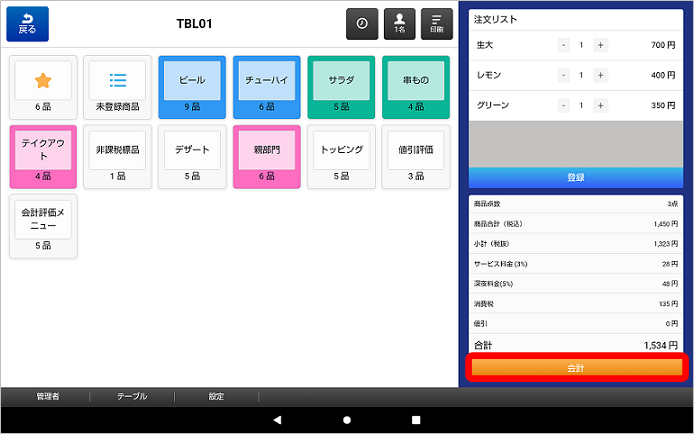Increase 生大 quantity with plus
Screen dimensions: 694x434
click(x=600, y=45)
